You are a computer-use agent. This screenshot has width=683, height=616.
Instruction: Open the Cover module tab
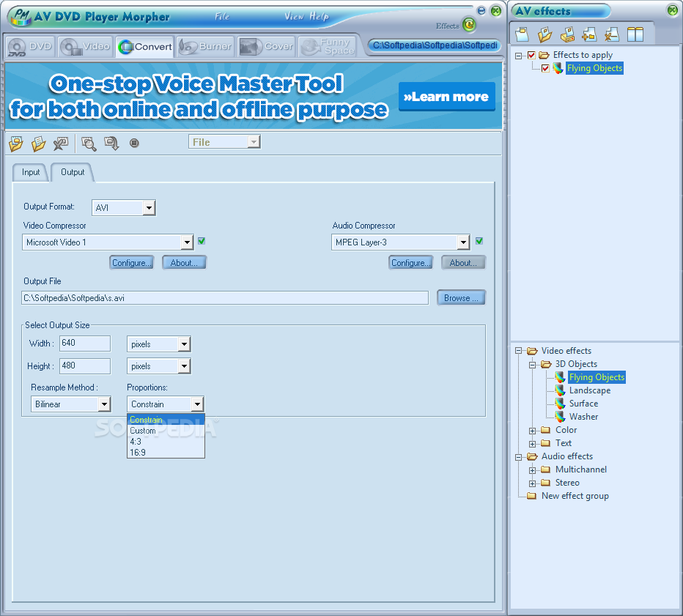267,47
